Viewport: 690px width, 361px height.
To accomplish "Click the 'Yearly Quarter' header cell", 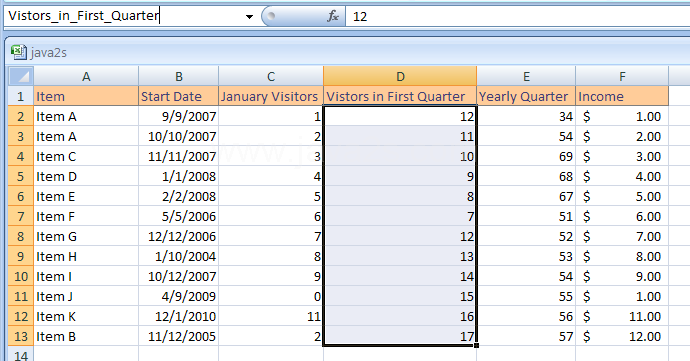I will (526, 96).
